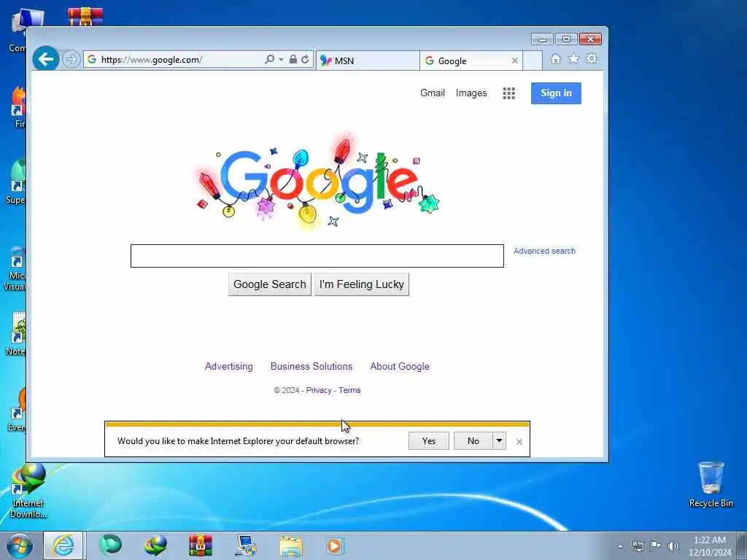Image resolution: width=747 pixels, height=560 pixels.
Task: Expand the No button dropdown arrow
Action: (499, 441)
